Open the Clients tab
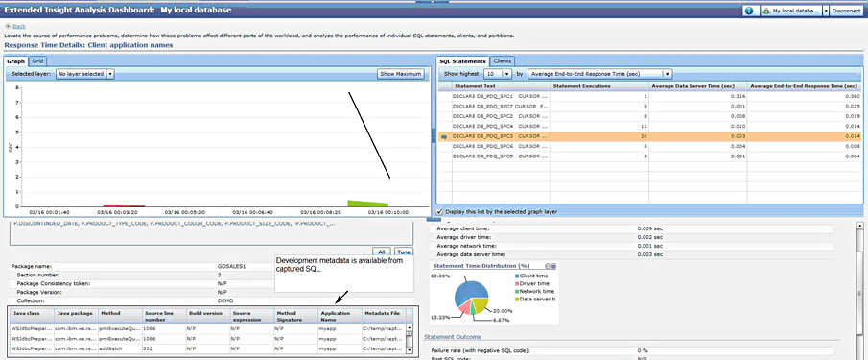 coord(502,60)
